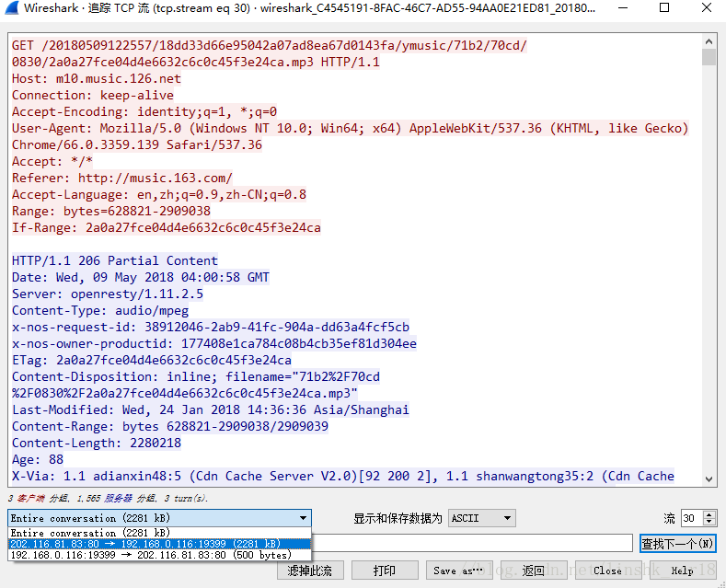
Task: Click the Server: openresty/1.11.2.5 line
Action: tap(108, 294)
